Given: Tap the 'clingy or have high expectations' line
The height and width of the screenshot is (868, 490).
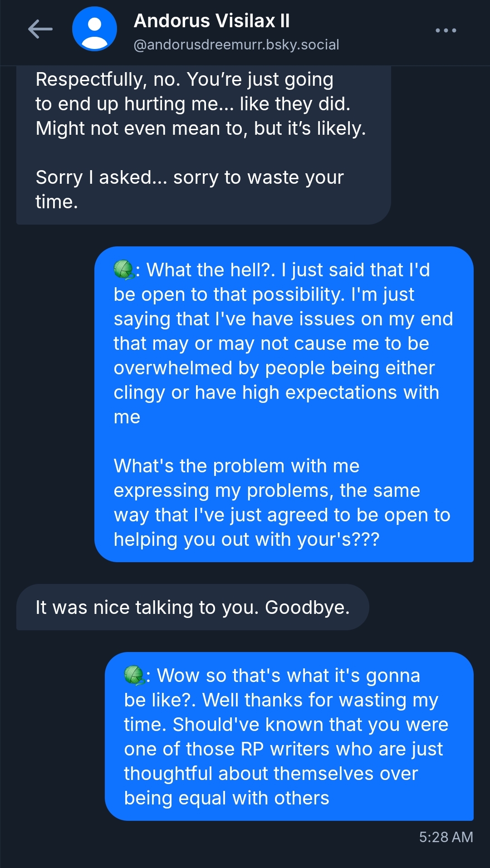Looking at the screenshot, I should (x=276, y=392).
